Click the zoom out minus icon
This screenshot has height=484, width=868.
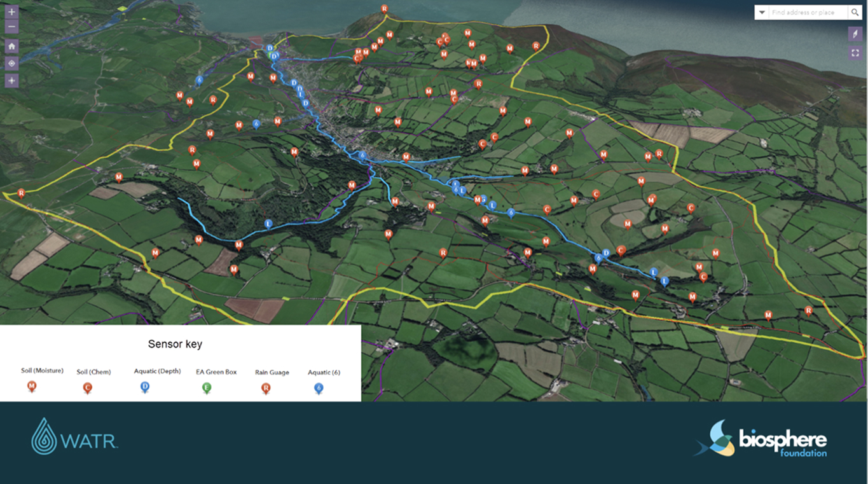(x=11, y=25)
